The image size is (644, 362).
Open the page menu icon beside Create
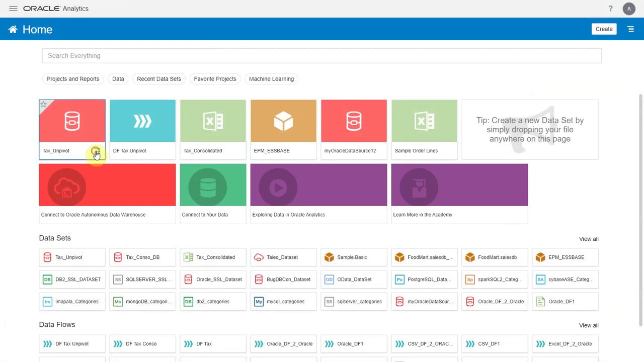point(630,29)
